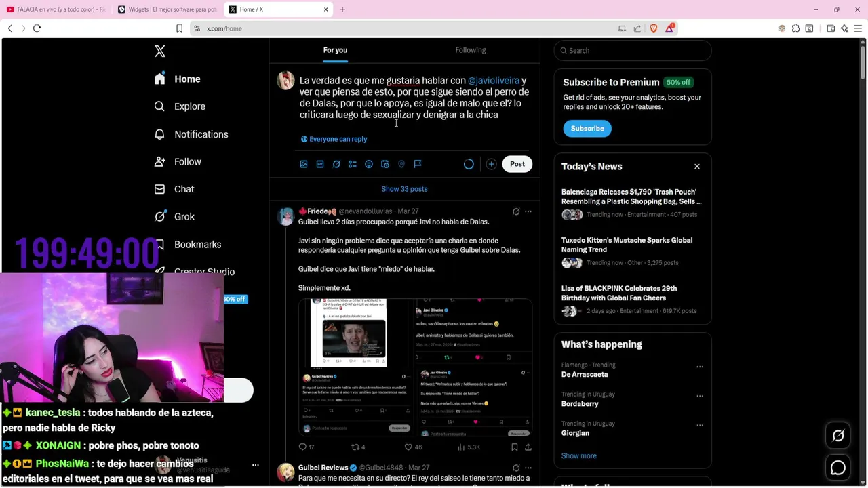The height and width of the screenshot is (488, 868).
Task: Open Giorgian trending topic
Action: [575, 433]
